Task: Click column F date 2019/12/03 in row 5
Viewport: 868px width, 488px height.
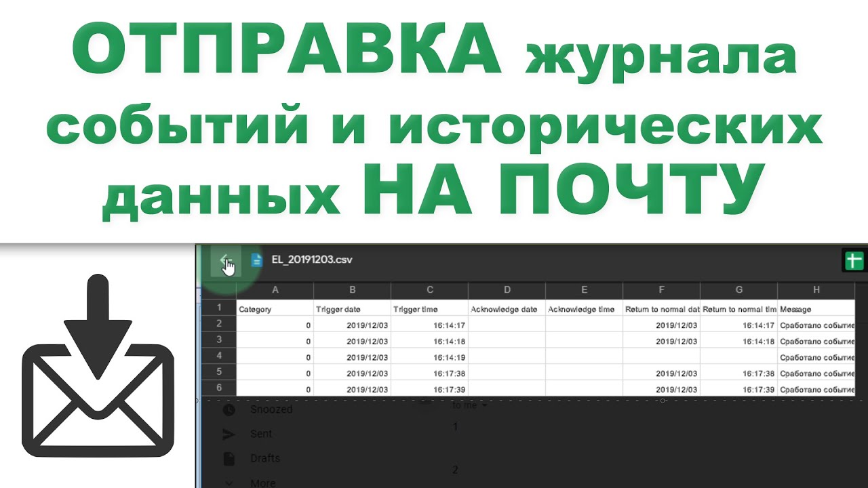Action: point(662,373)
